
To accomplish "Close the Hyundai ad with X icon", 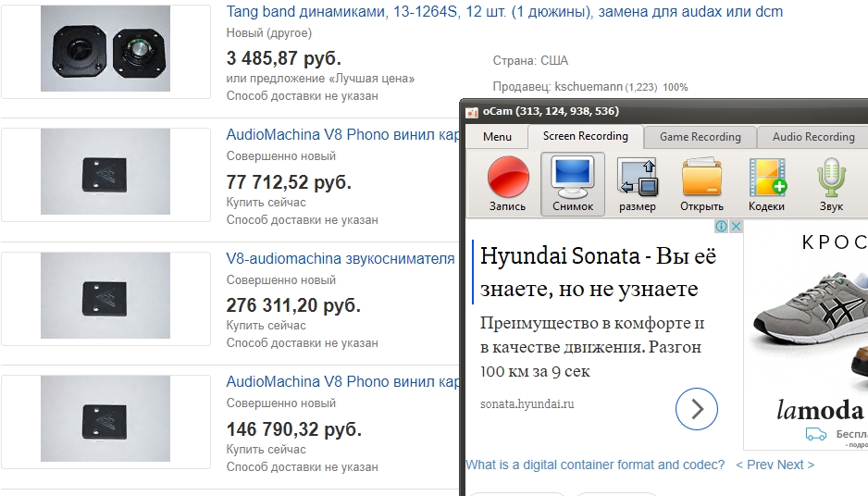I will 737,227.
